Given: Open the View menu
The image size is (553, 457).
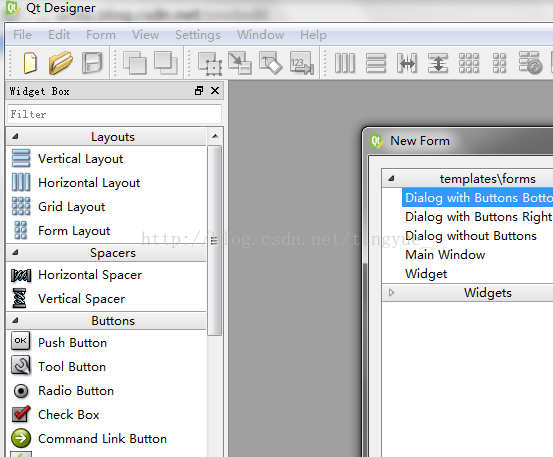Looking at the screenshot, I should click(x=145, y=35).
